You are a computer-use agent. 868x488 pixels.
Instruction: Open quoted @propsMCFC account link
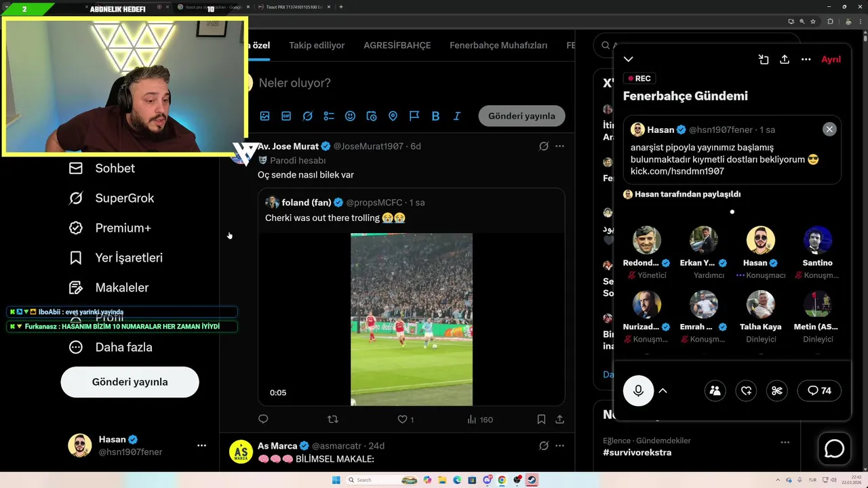point(376,203)
